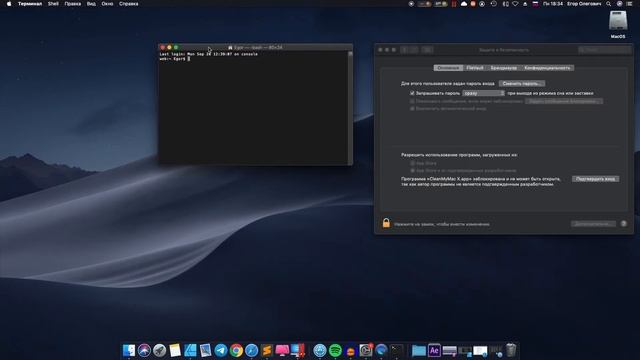Open the MacOS drive on desktop
The width and height of the screenshot is (640, 360).
[618, 24]
